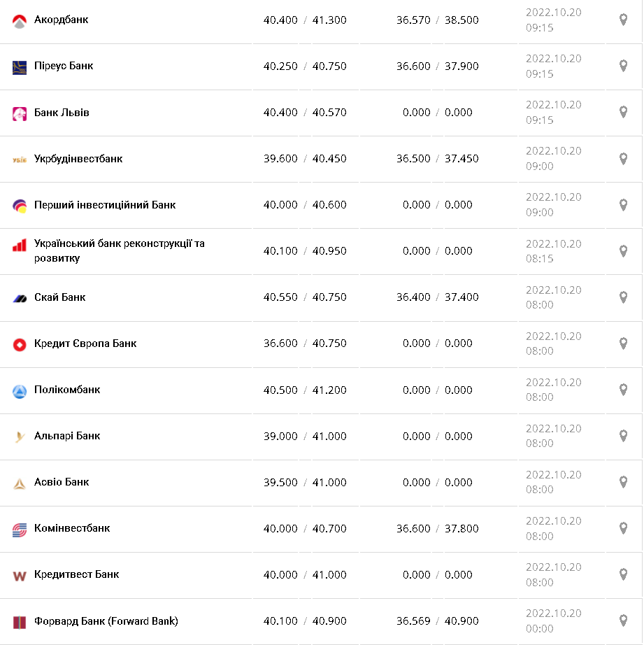Click the Скай Банк logo icon
The width and height of the screenshot is (644, 645).
coord(20,298)
